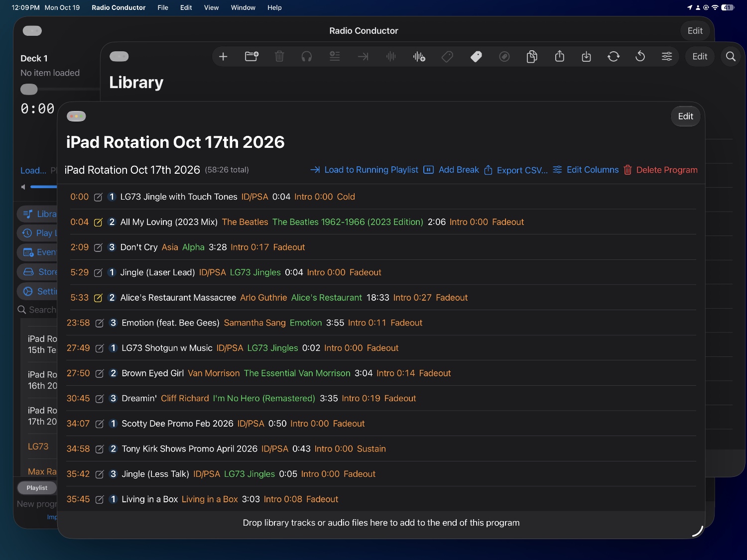Viewport: 747px width, 560px height.
Task: Select the Emotion (feat. Bee Gees) track title
Action: pyautogui.click(x=170, y=323)
